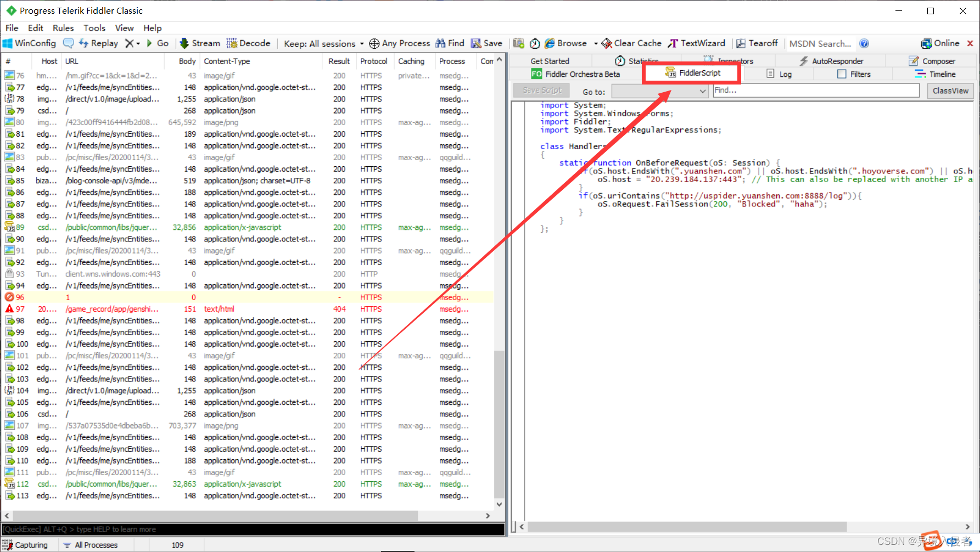This screenshot has width=980, height=552.
Task: Click the stopwatch timer icon in toolbar
Action: tap(535, 43)
